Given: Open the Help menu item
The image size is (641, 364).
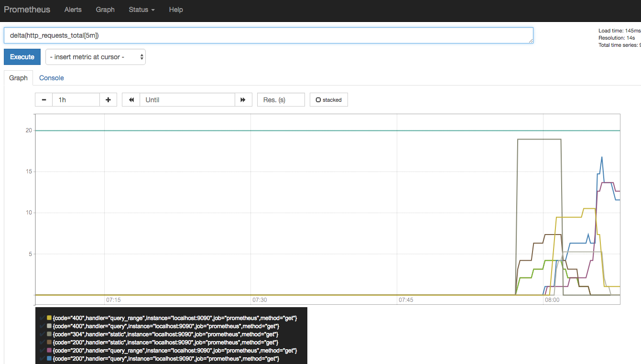Looking at the screenshot, I should tap(176, 10).
